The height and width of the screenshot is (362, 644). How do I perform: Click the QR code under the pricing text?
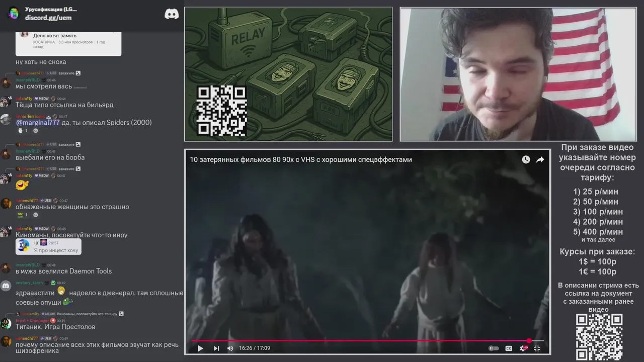tap(599, 338)
